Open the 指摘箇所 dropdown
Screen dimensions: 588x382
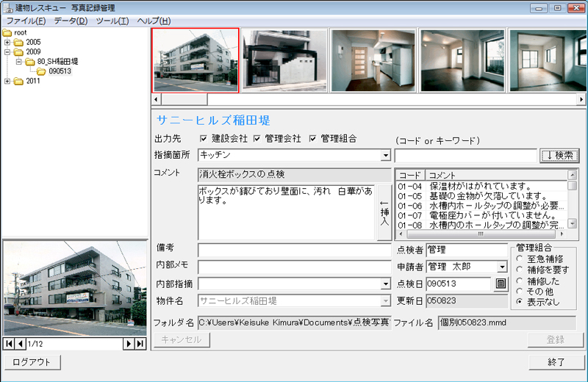click(x=385, y=155)
